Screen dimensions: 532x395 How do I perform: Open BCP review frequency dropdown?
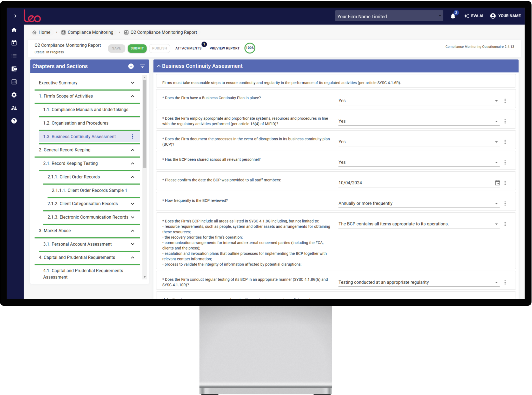497,203
